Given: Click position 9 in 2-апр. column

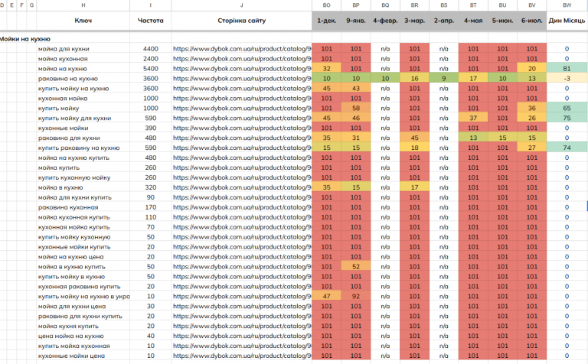Looking at the screenshot, I should 443,79.
